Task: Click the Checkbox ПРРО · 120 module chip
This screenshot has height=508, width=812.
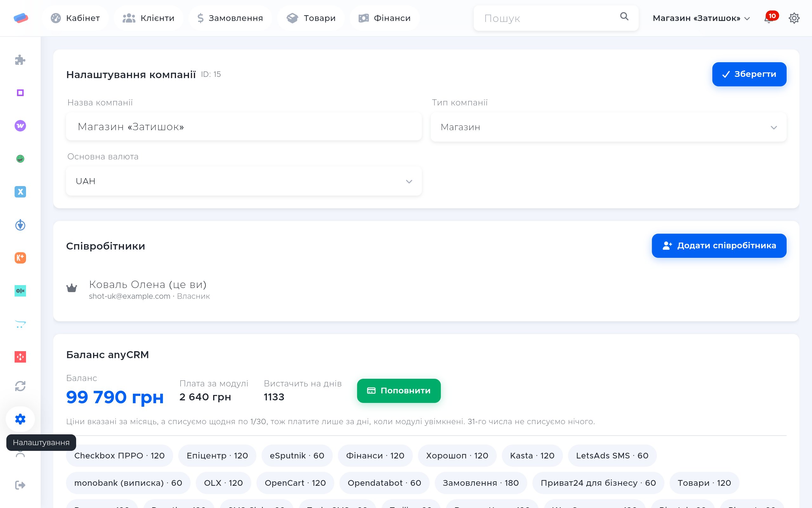Action: click(x=119, y=456)
